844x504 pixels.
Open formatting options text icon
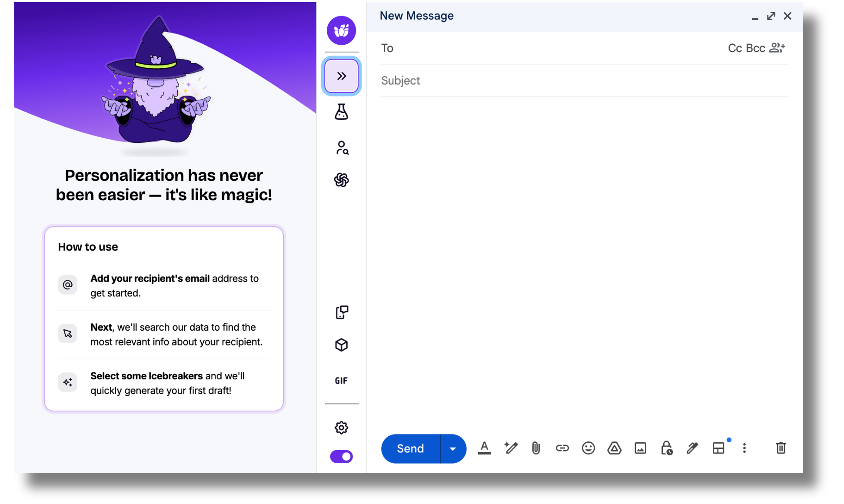(484, 448)
